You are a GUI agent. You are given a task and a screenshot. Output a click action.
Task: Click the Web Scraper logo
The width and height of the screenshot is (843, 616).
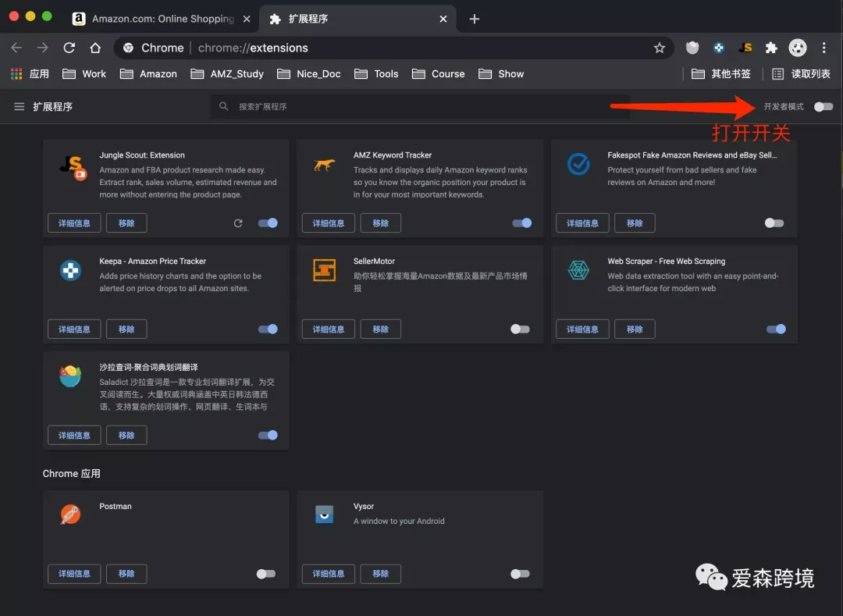(x=578, y=270)
